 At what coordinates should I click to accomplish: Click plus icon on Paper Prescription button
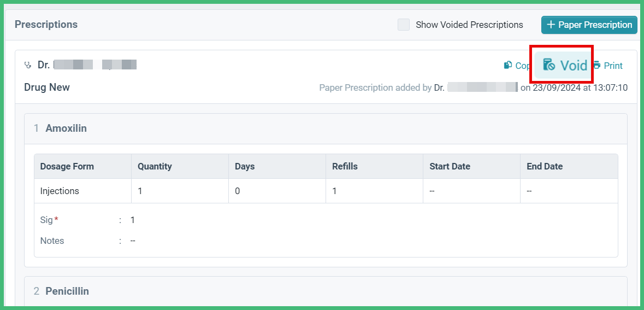click(x=551, y=25)
